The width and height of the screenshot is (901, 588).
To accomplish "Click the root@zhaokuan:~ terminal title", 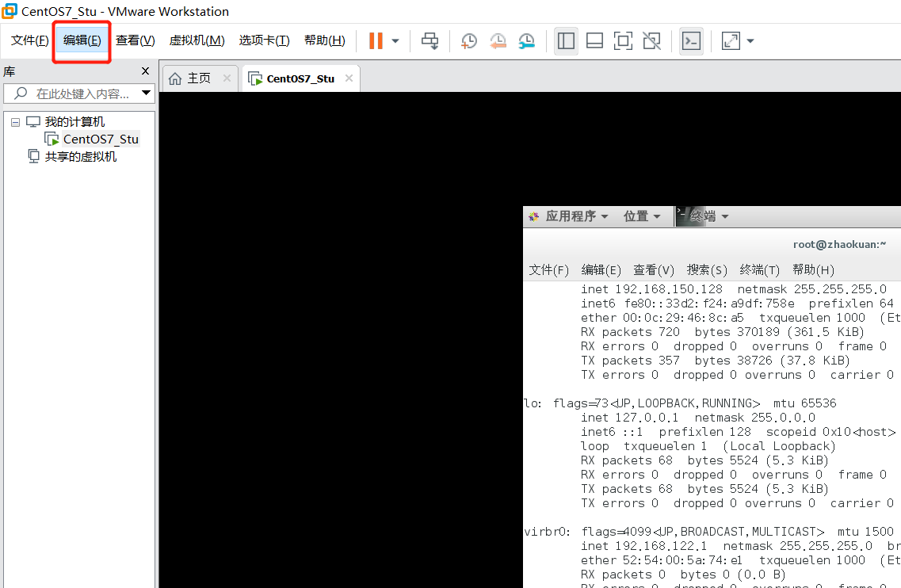I will [839, 244].
